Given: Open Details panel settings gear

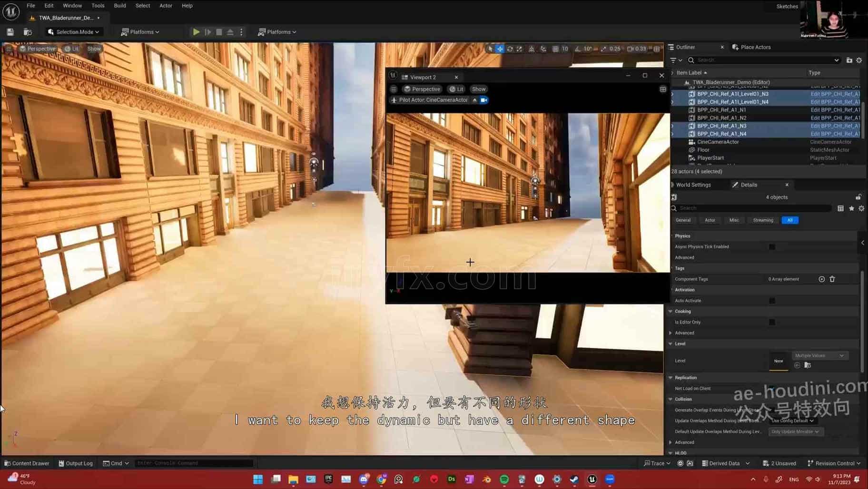Looking at the screenshot, I should point(861,208).
